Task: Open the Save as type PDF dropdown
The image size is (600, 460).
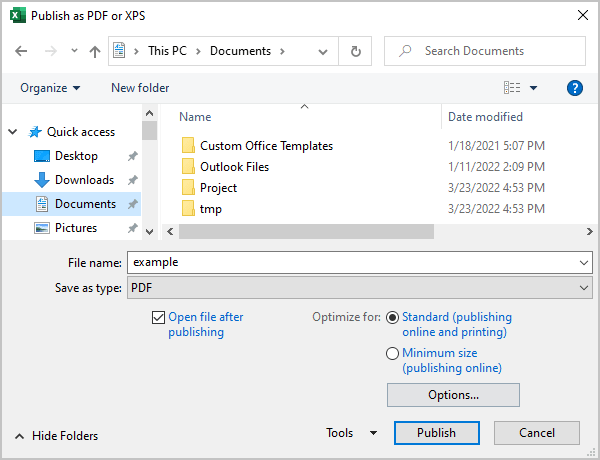Action: (x=360, y=288)
